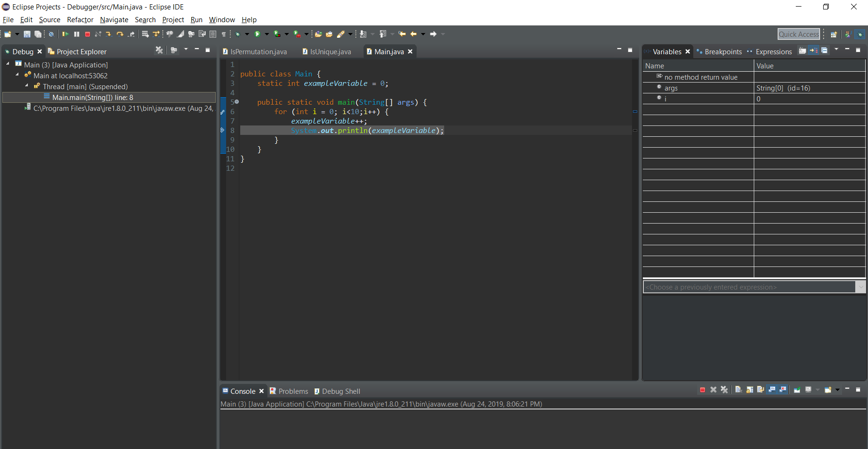Open the Debug view menu dropdown
The image size is (868, 449).
pos(186,49)
